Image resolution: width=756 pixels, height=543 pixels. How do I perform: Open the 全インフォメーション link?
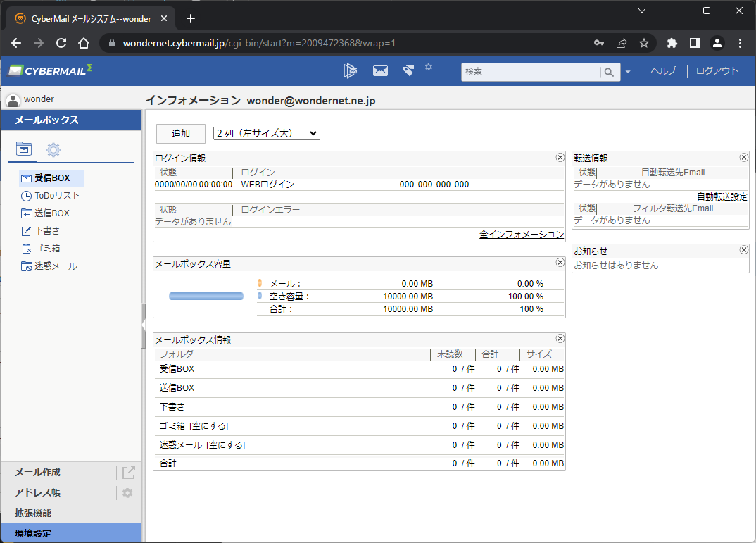point(521,235)
